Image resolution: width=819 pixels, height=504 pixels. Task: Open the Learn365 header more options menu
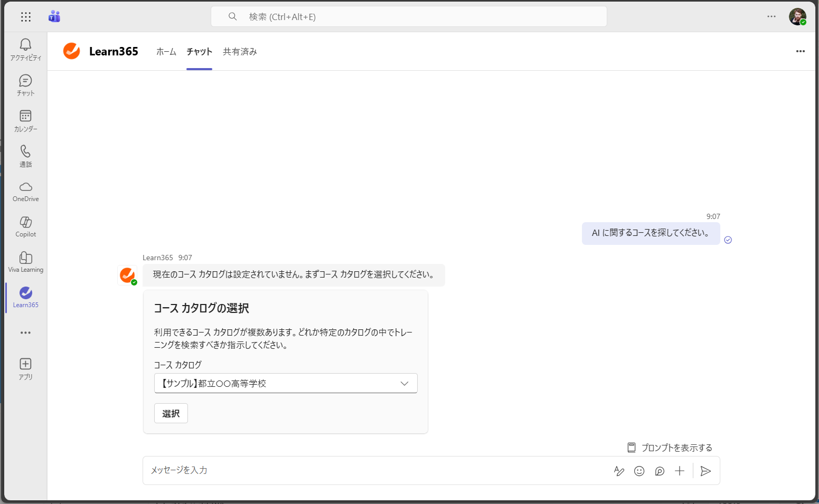[800, 51]
